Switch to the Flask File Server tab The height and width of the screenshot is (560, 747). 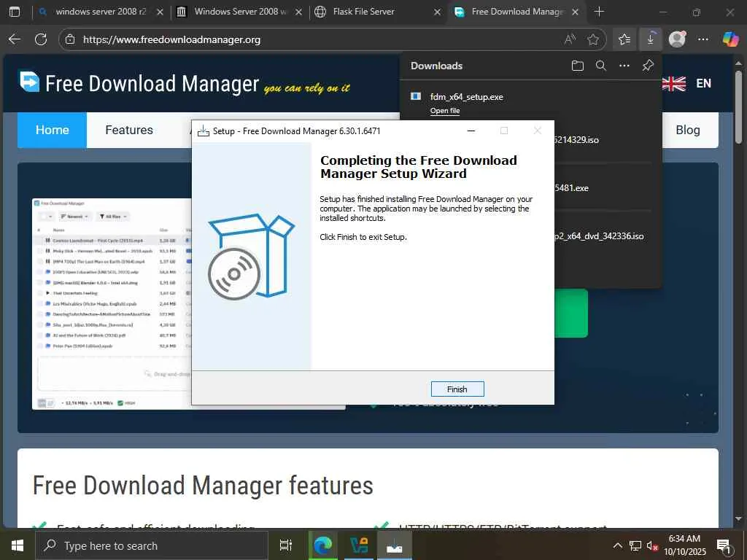[363, 12]
